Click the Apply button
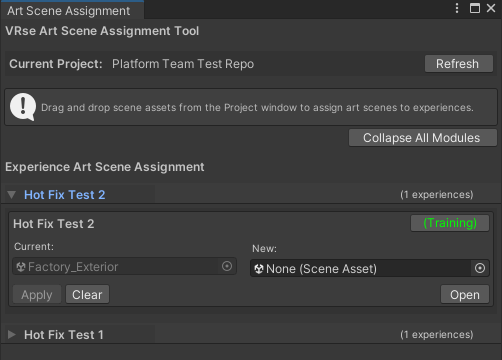 [x=37, y=294]
